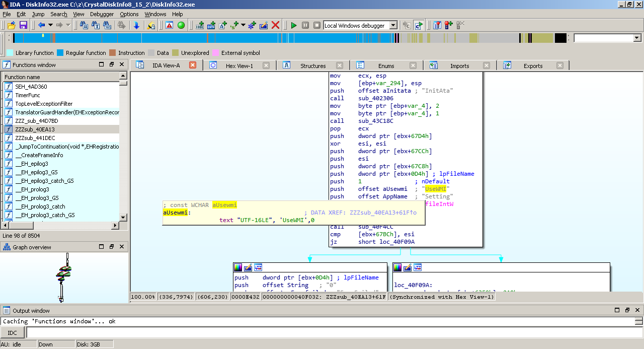Click the red X delete icon

click(x=275, y=25)
